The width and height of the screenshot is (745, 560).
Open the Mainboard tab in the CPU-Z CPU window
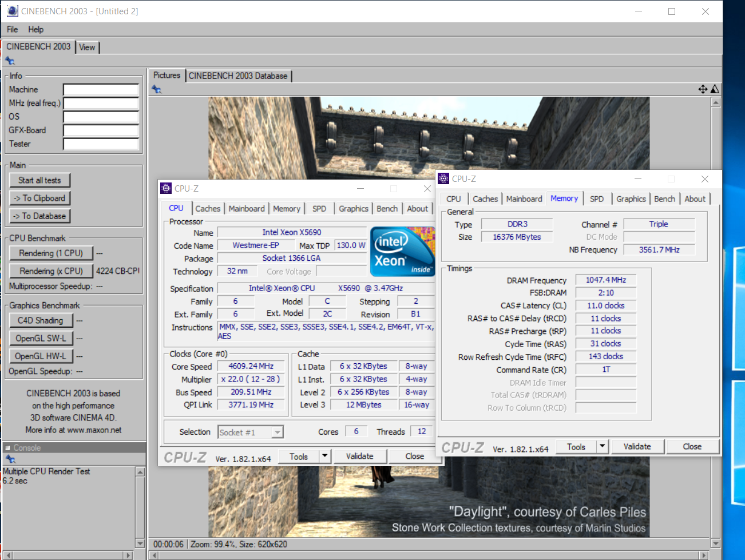click(x=247, y=209)
